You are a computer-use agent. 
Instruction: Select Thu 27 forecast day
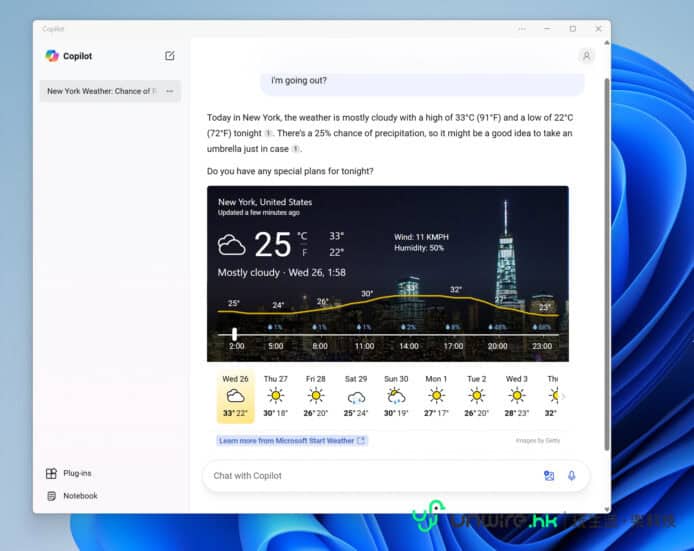coord(276,397)
